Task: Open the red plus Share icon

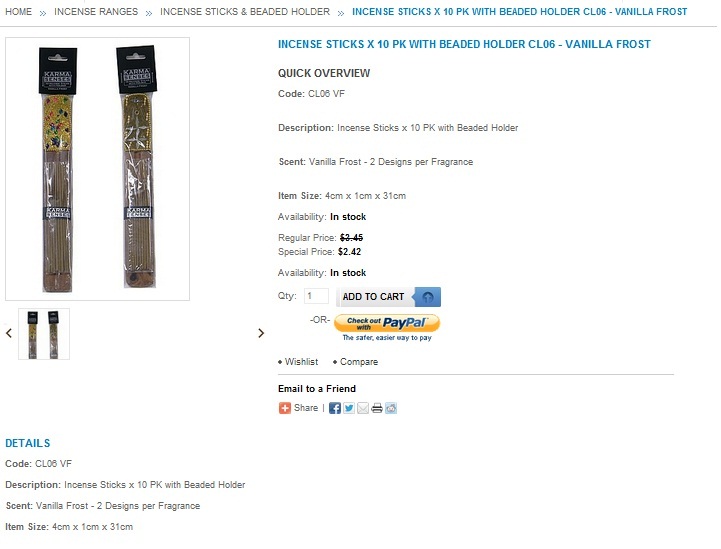Action: [x=285, y=408]
